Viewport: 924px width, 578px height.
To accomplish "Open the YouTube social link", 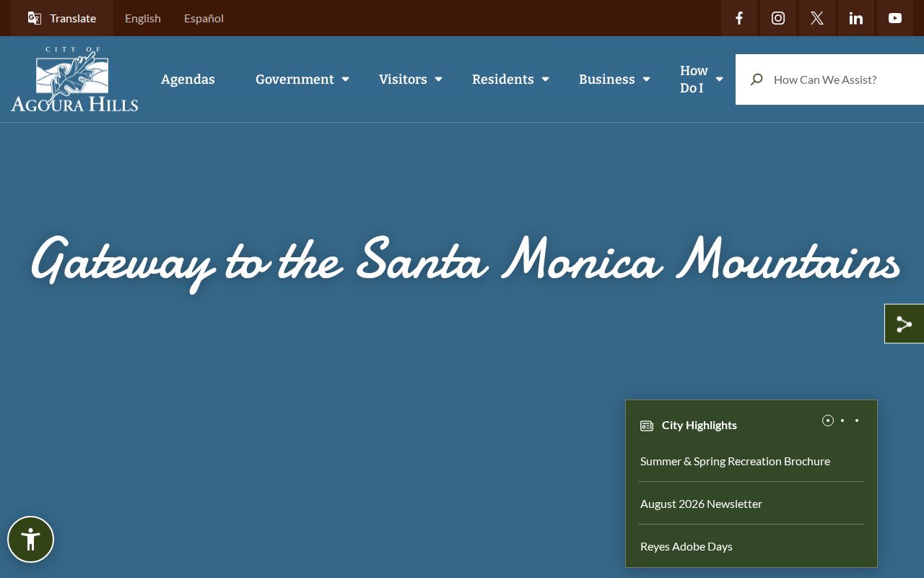I will pyautogui.click(x=895, y=18).
